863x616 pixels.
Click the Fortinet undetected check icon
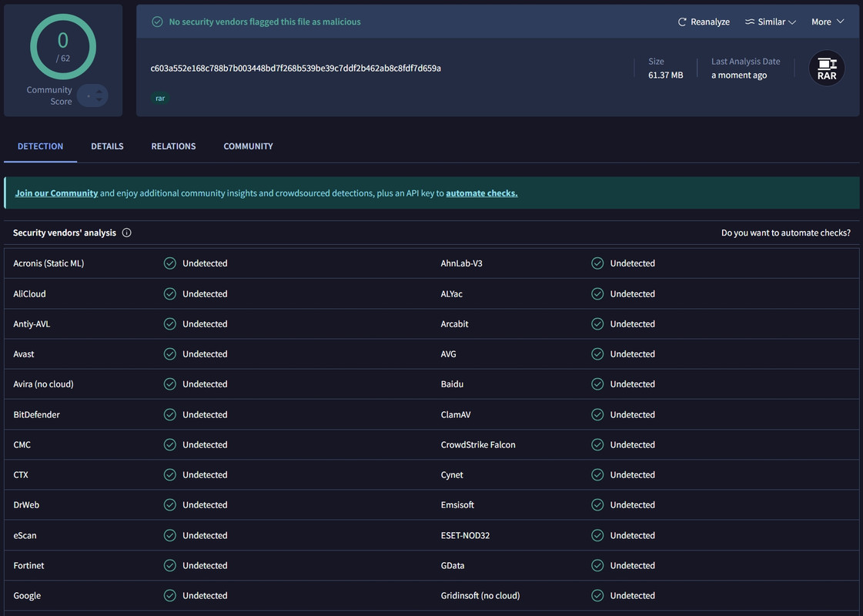pyautogui.click(x=170, y=565)
